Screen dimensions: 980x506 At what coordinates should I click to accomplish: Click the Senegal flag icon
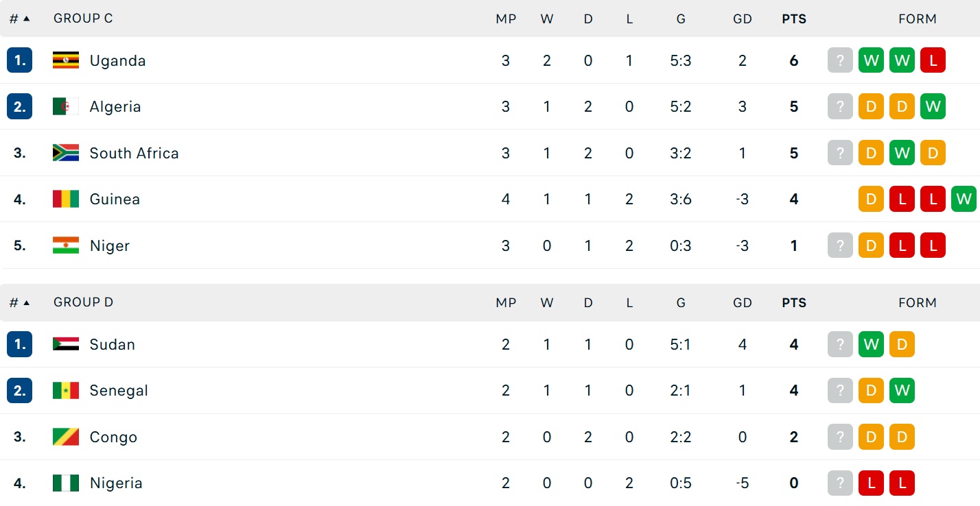coord(66,391)
